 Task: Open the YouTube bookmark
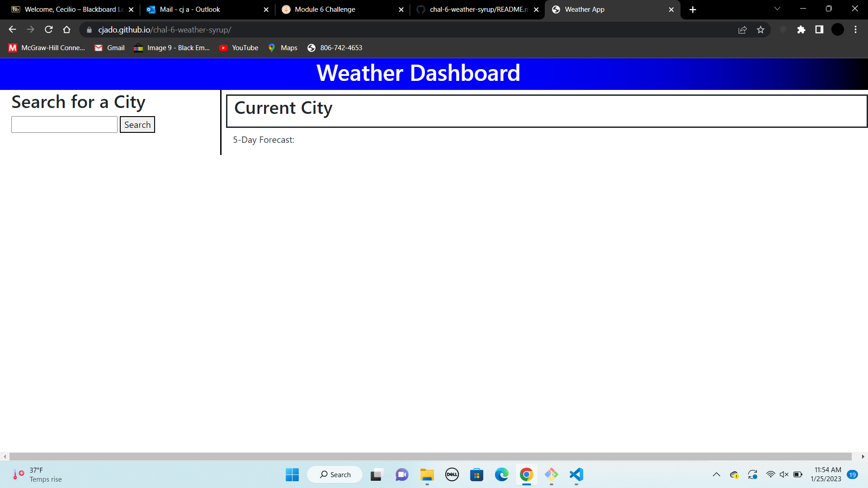point(239,48)
